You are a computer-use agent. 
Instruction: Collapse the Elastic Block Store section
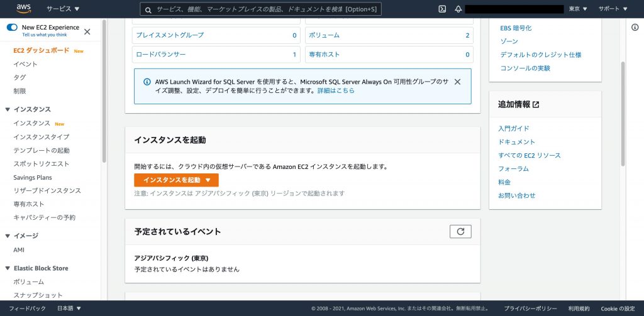[8, 268]
